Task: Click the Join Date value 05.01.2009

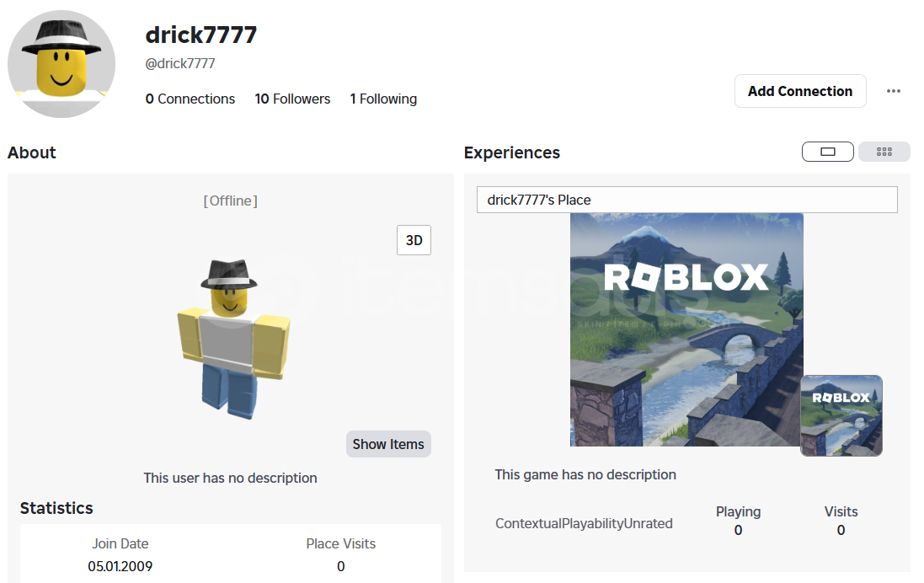Action: [120, 566]
